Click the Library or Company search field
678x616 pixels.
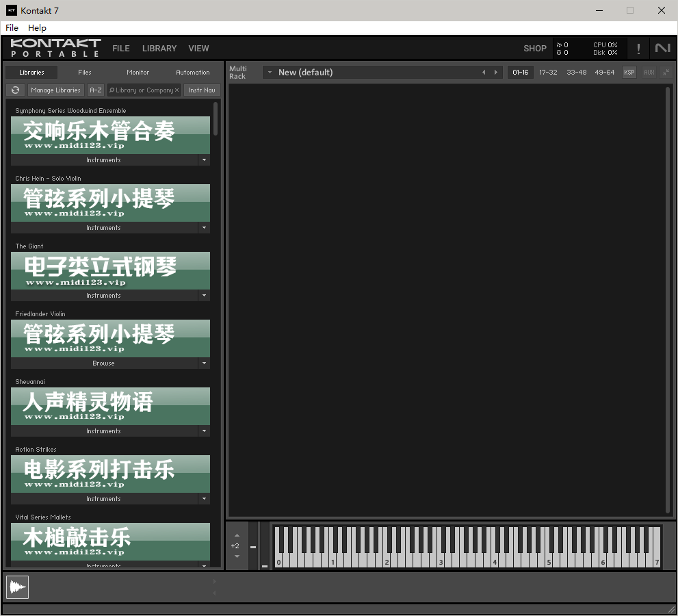[x=144, y=90]
